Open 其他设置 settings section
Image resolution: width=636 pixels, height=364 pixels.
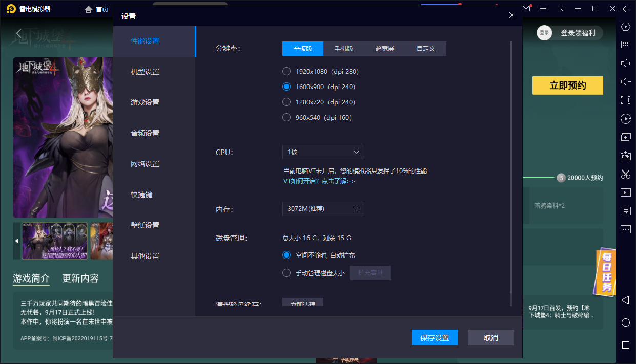pos(154,256)
